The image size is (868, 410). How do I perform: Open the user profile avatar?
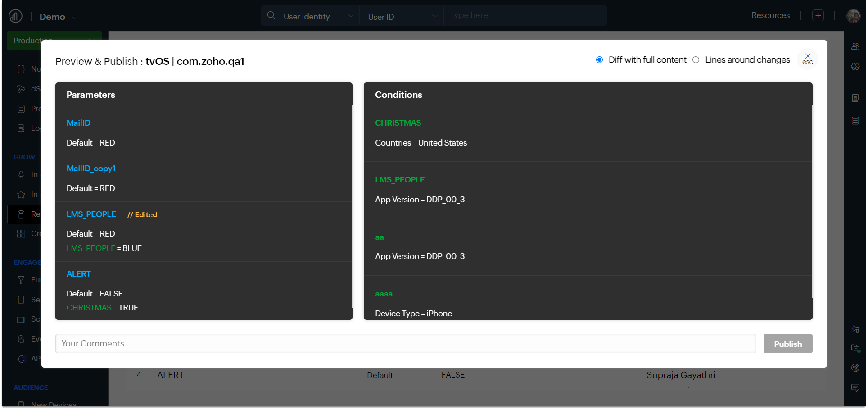tap(853, 16)
